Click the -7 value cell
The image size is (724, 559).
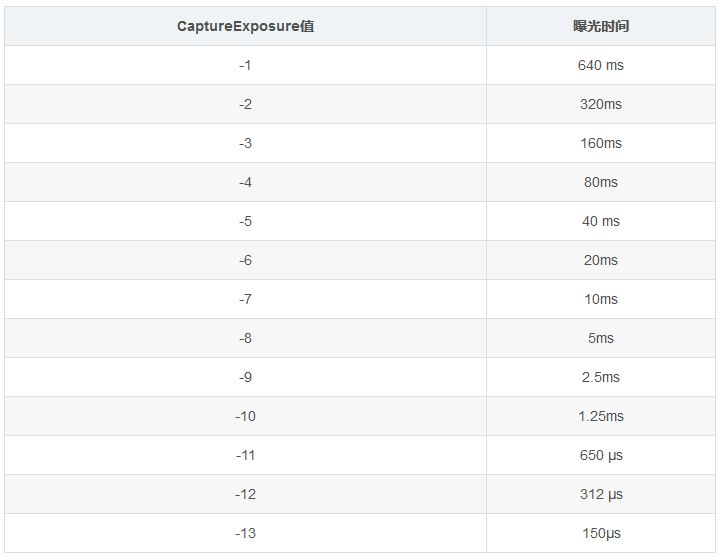point(245,299)
